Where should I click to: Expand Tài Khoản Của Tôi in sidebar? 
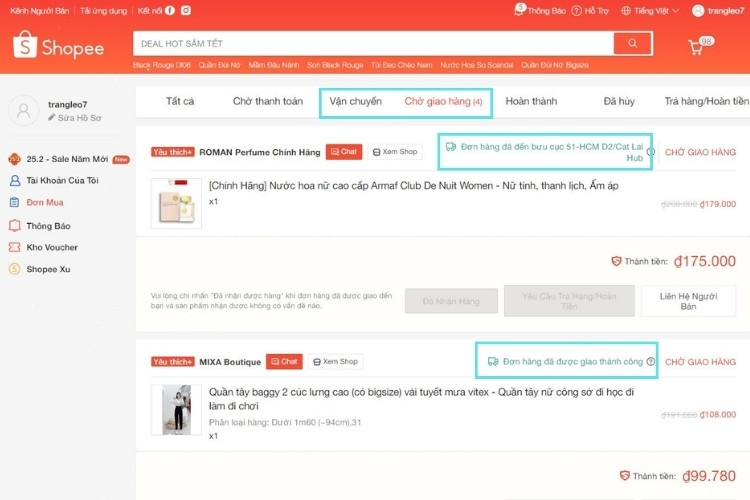coord(62,180)
